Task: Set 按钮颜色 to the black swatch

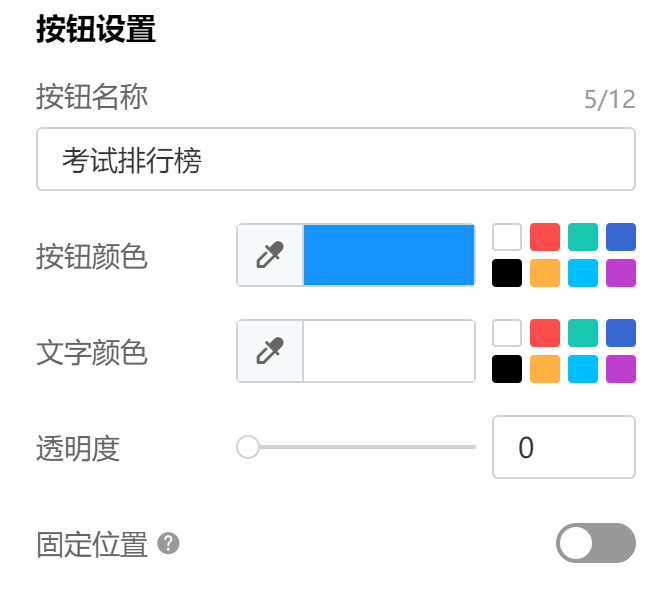Action: [507, 273]
